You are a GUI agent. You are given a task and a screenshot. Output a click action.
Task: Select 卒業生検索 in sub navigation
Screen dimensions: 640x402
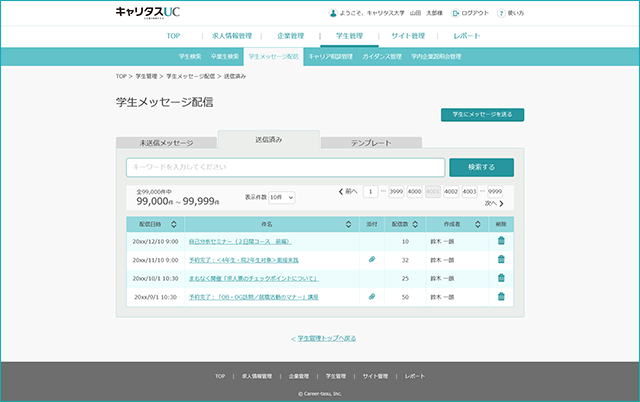click(225, 57)
